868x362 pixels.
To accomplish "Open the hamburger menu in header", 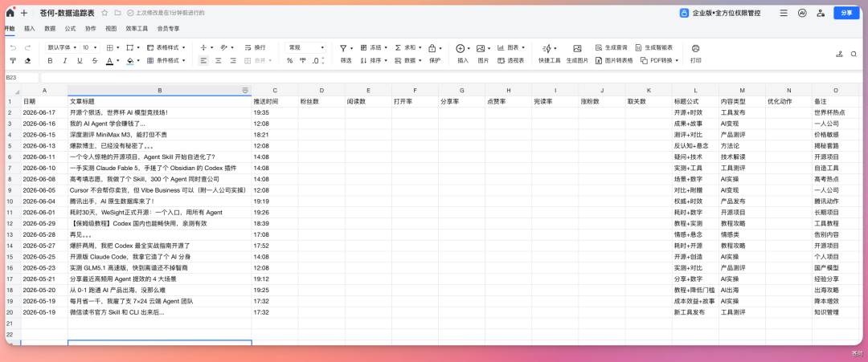I will [x=784, y=13].
